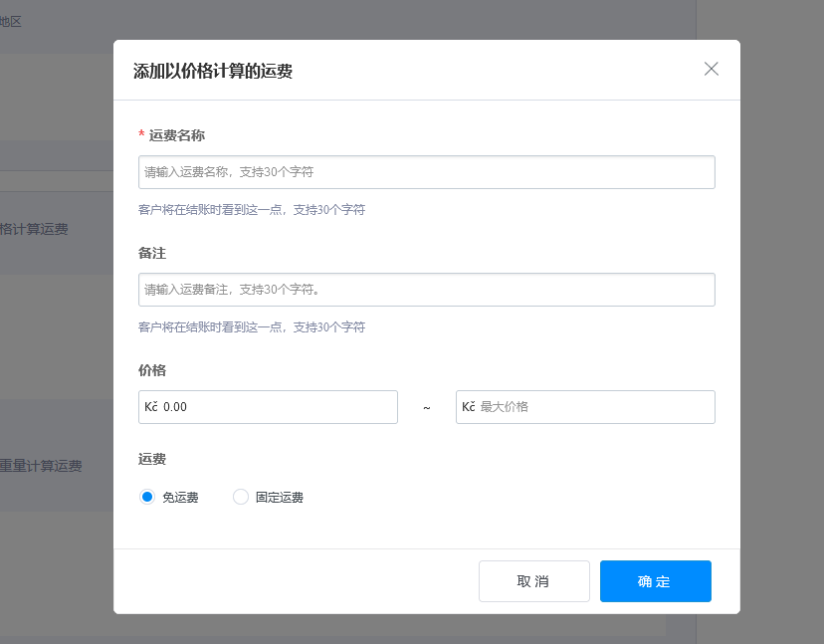The width and height of the screenshot is (824, 644).
Task: Click the 重量计算运费 text in the background
Action: (42, 465)
